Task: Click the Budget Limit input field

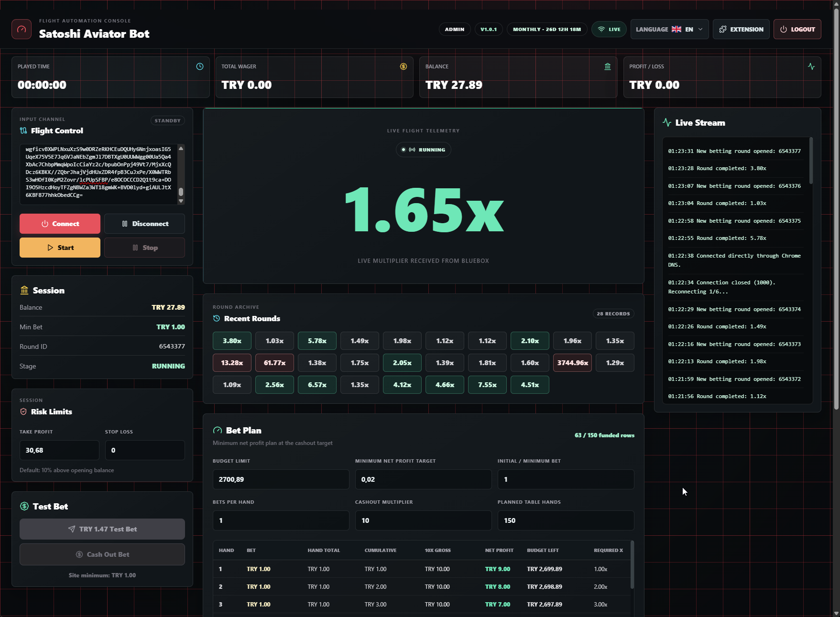Action: point(281,479)
